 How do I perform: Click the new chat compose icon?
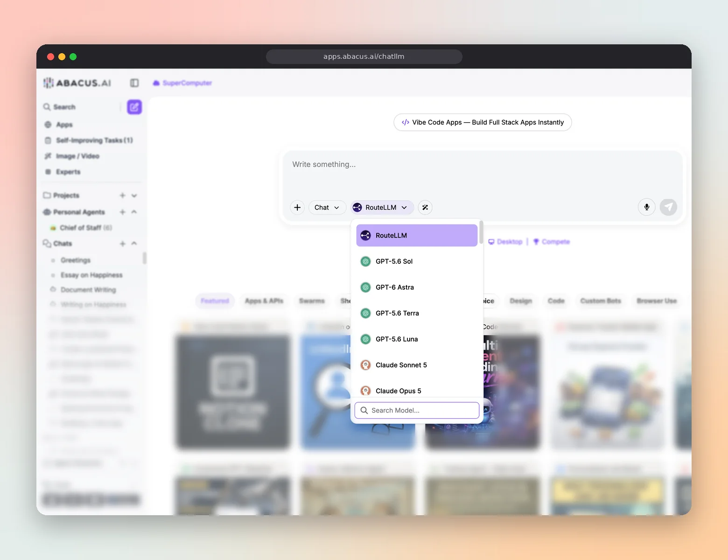134,107
